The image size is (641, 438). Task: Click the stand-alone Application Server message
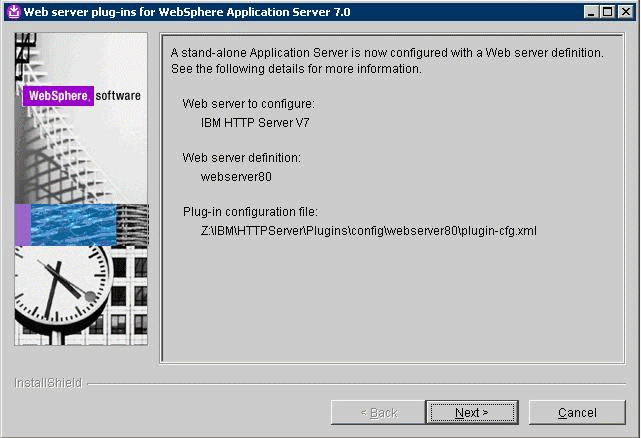click(387, 61)
